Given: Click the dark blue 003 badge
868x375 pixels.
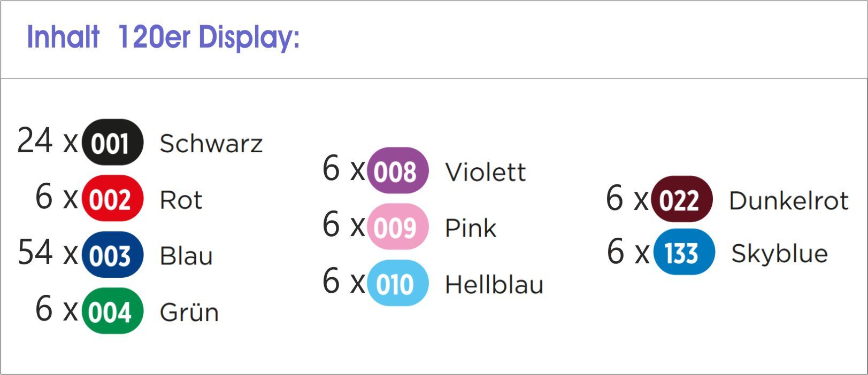Looking at the screenshot, I should (x=112, y=255).
